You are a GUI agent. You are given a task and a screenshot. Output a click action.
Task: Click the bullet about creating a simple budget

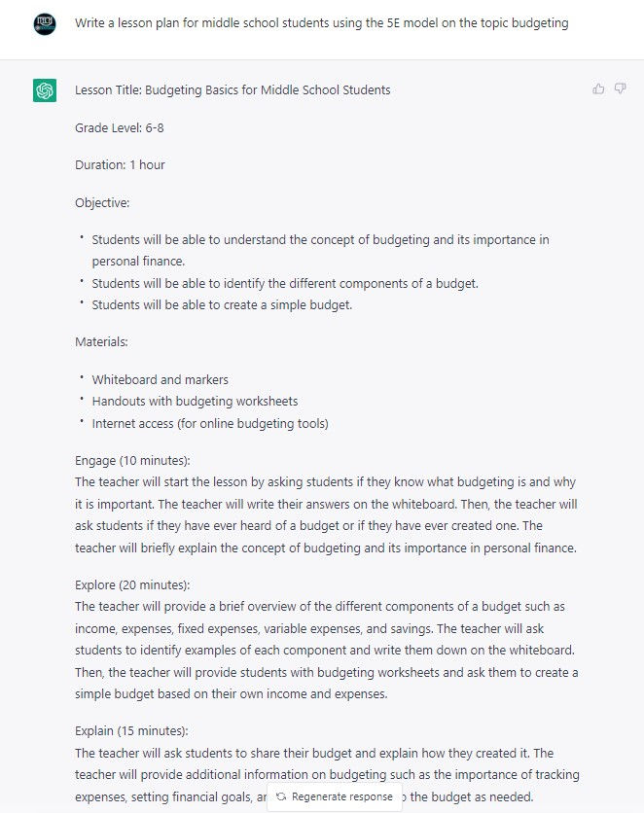coord(222,304)
